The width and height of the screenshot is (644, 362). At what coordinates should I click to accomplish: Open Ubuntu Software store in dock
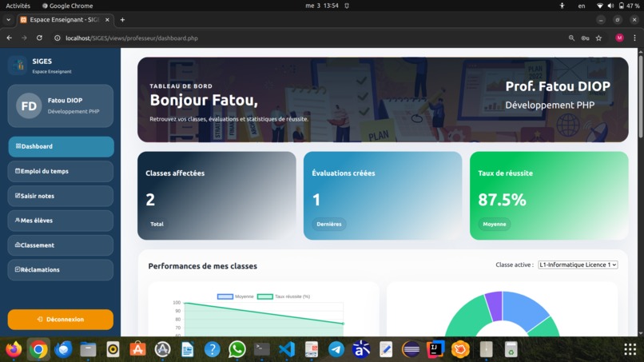click(137, 350)
